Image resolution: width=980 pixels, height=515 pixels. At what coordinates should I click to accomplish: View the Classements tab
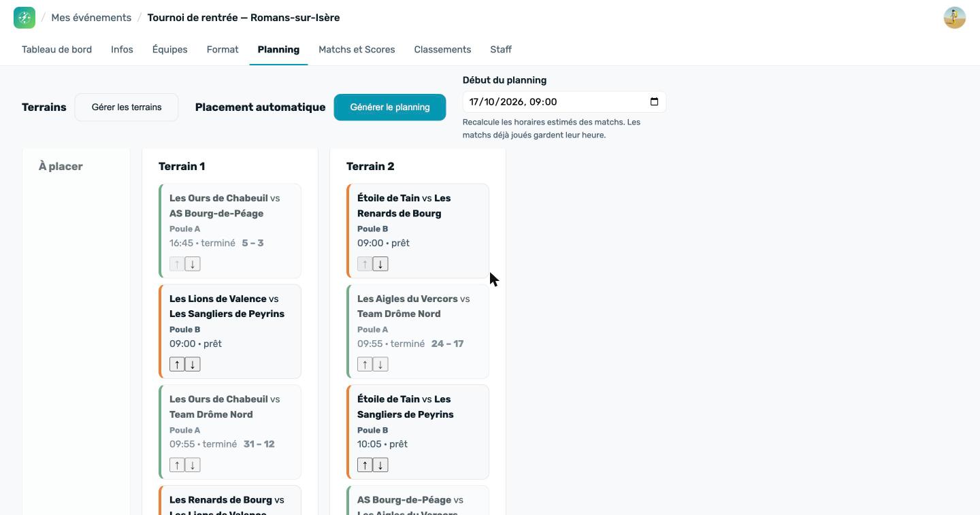tap(442, 50)
